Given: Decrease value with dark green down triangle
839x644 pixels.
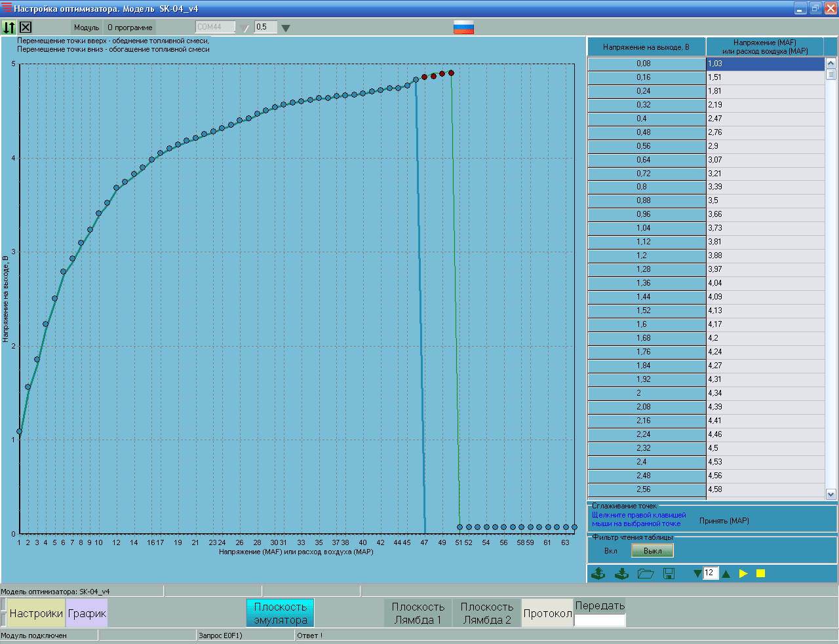Looking at the screenshot, I should pos(697,574).
